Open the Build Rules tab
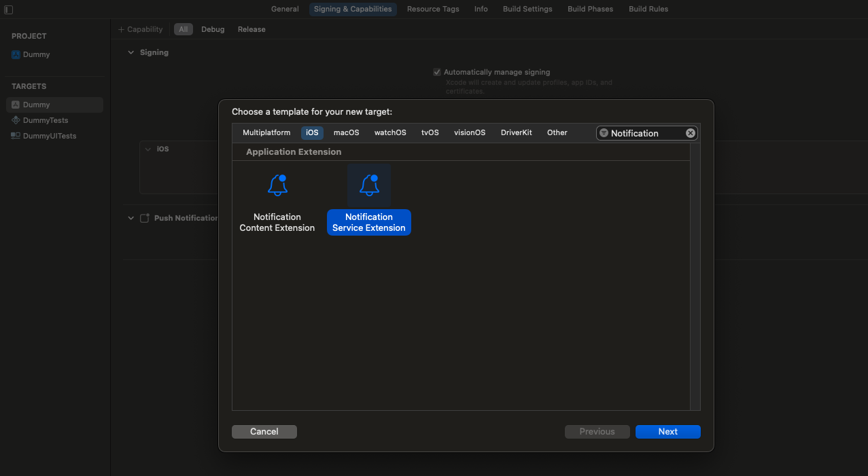The width and height of the screenshot is (868, 476). pyautogui.click(x=648, y=9)
